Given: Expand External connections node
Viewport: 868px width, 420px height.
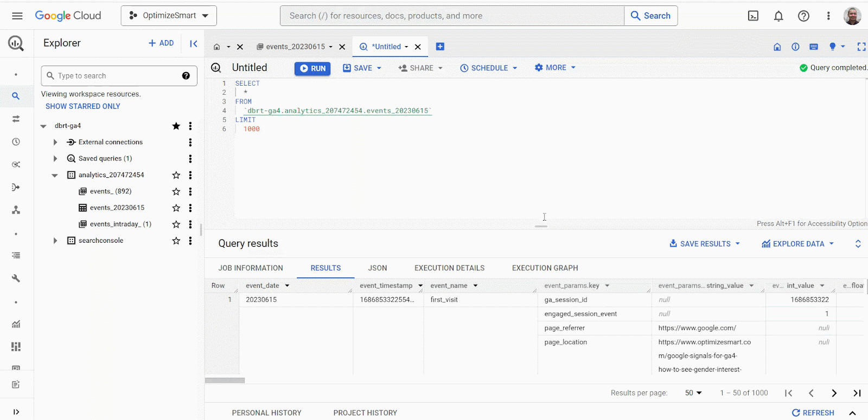Looking at the screenshot, I should coord(55,142).
